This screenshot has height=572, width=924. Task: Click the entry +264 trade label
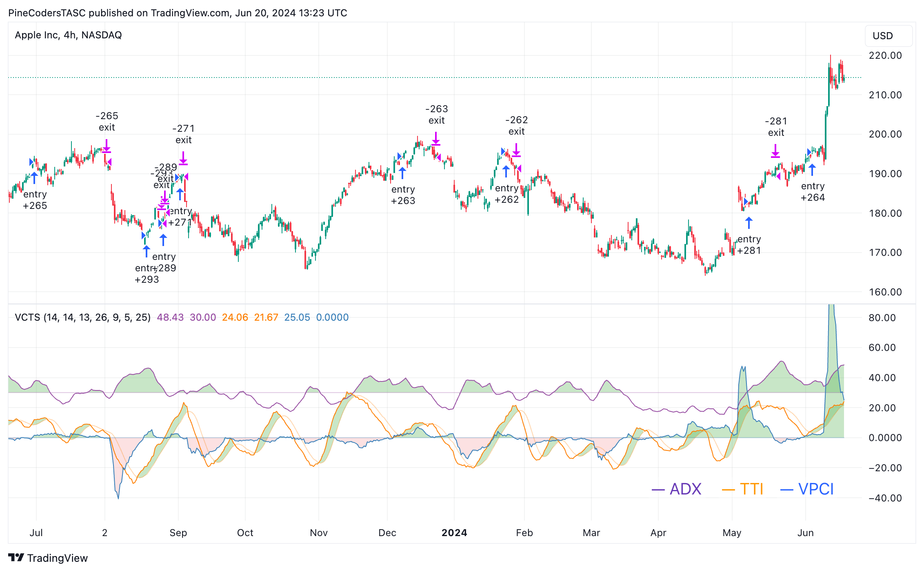point(813,192)
